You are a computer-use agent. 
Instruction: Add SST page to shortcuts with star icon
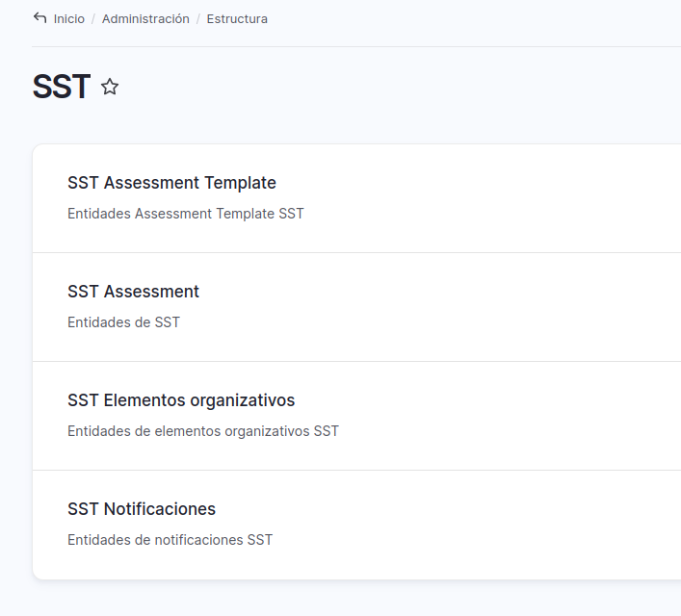click(x=110, y=88)
